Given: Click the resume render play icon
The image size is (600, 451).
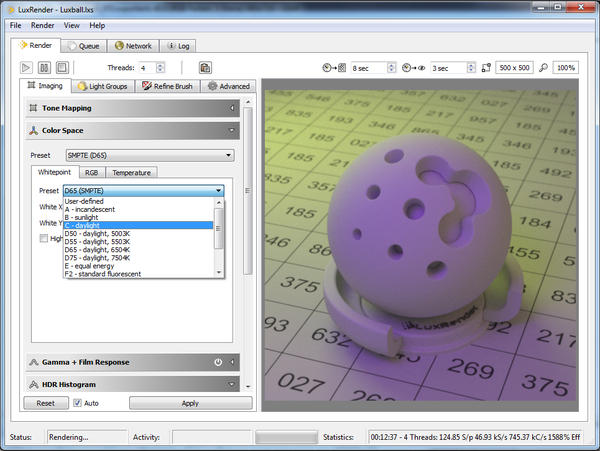Looking at the screenshot, I should [26, 68].
